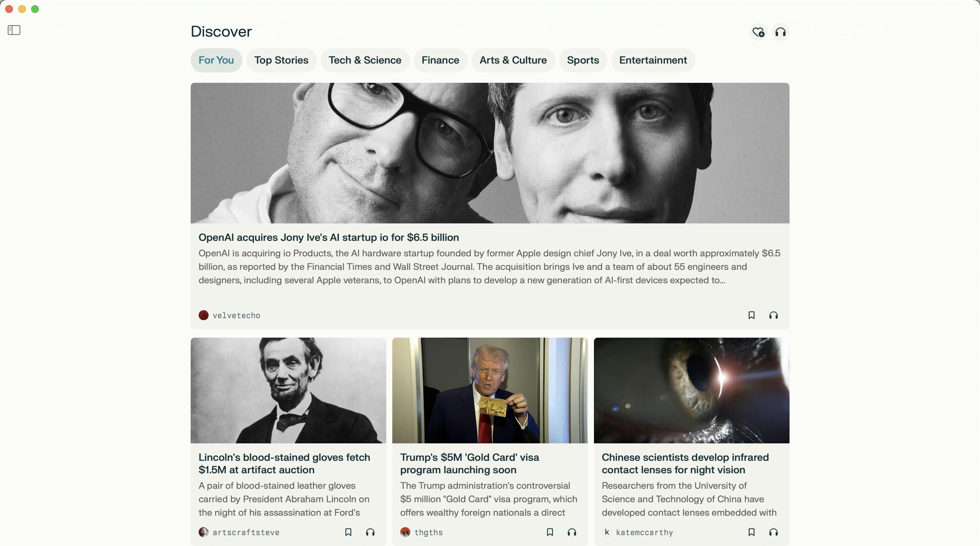Screen dimensions: 980x546
Task: Open the Finance category tab
Action: [x=440, y=60]
